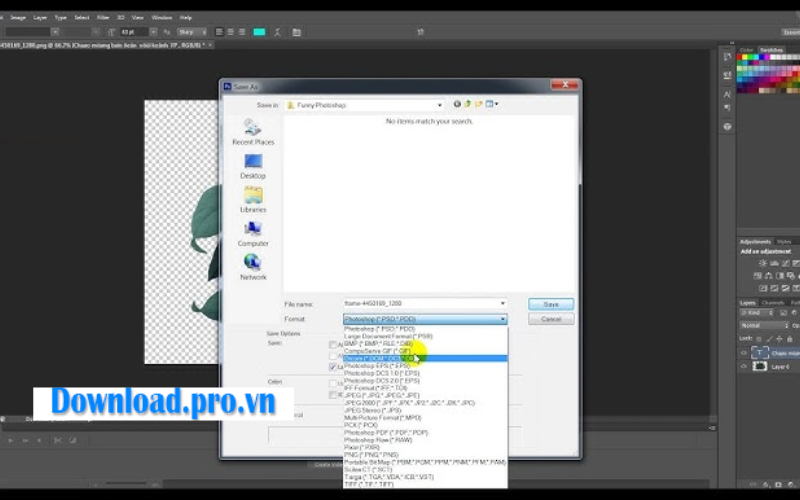Switch to the Channels tab

click(x=772, y=303)
